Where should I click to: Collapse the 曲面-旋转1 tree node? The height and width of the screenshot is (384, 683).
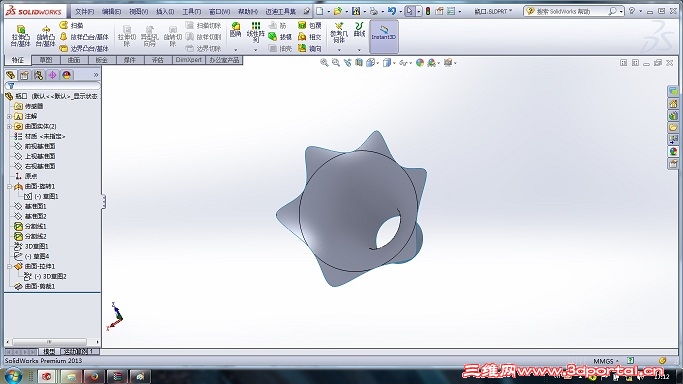click(x=10, y=186)
